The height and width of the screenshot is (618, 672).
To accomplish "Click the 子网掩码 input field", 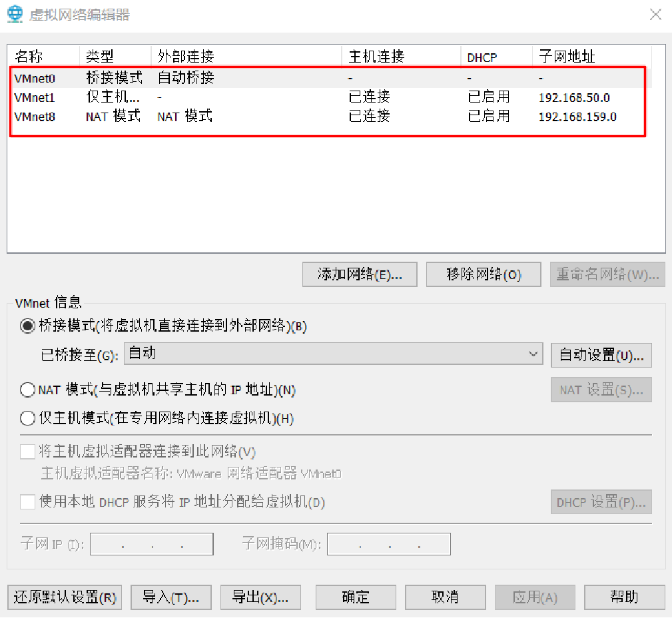I will pos(389,544).
